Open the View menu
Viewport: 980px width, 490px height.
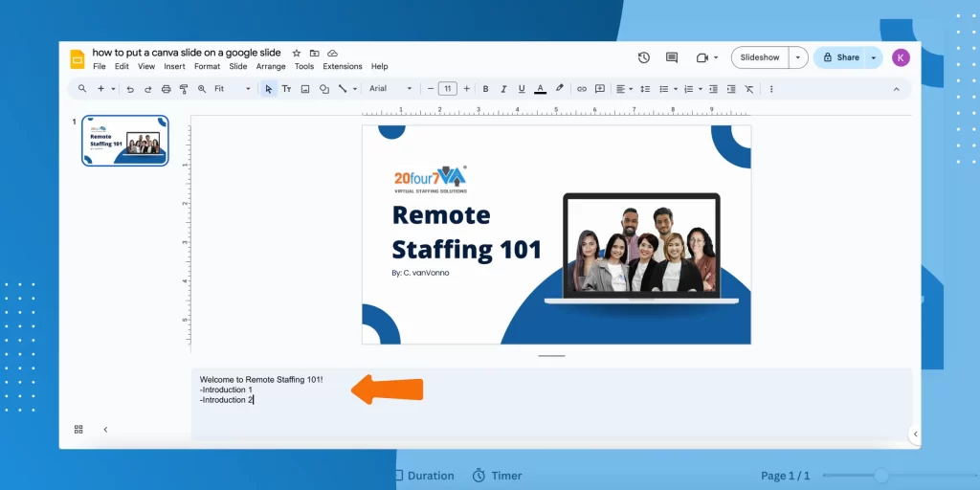pyautogui.click(x=146, y=66)
